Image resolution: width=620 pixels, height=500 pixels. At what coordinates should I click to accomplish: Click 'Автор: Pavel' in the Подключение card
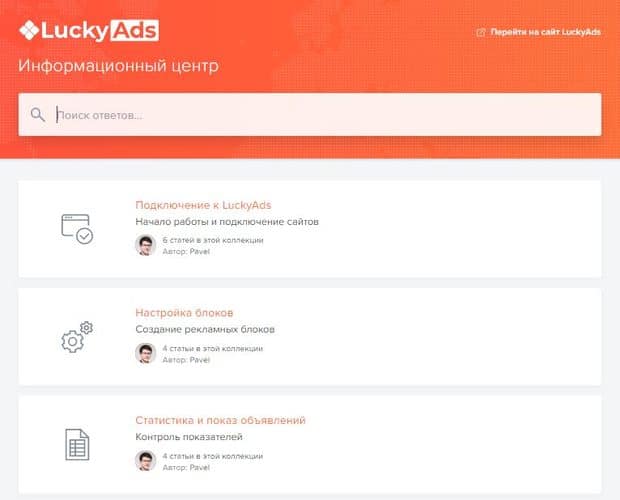(186, 251)
